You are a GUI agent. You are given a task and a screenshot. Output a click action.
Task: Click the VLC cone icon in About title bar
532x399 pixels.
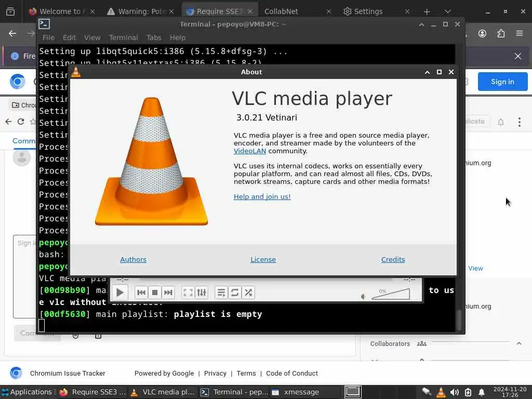[x=76, y=72]
